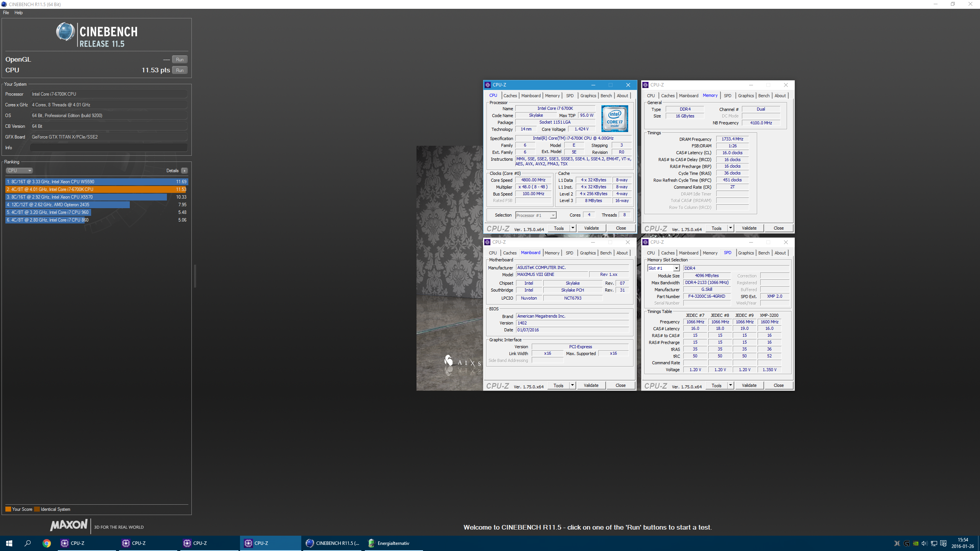Viewport: 980px width, 551px height.
Task: Open the Energialternativ taskbar item
Action: click(394, 543)
